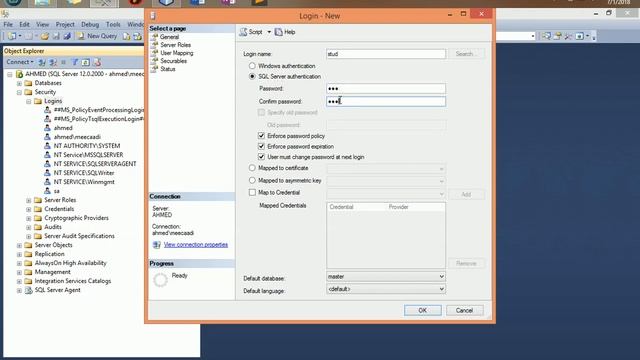Open the Debug menu
Screen dimensions: 640x360
[90, 24]
